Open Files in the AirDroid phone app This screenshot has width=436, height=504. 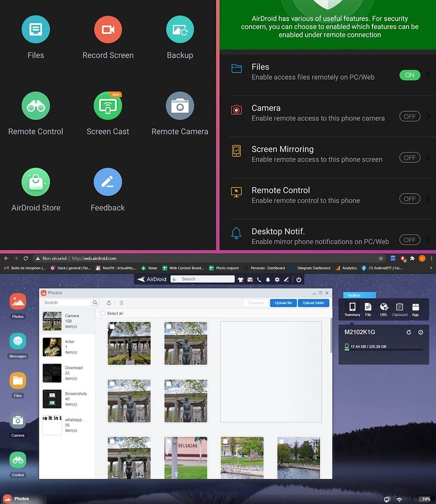click(x=35, y=29)
